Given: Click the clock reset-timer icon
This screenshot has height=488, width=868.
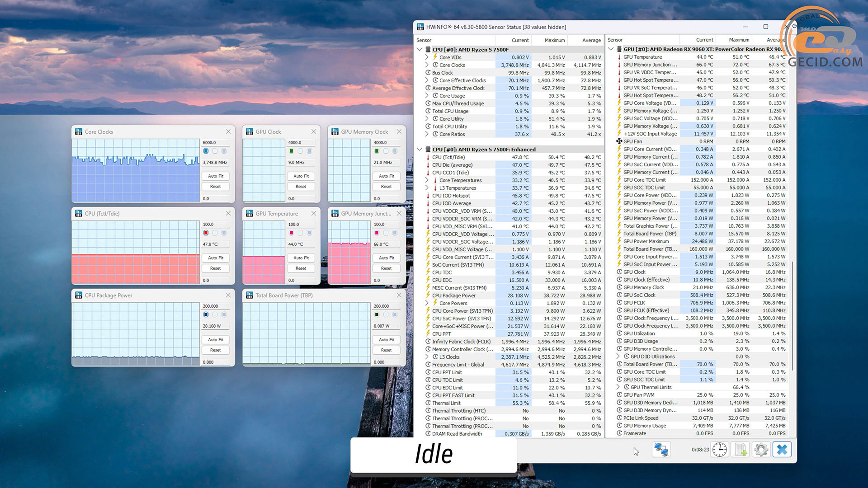Looking at the screenshot, I should [x=720, y=450].
